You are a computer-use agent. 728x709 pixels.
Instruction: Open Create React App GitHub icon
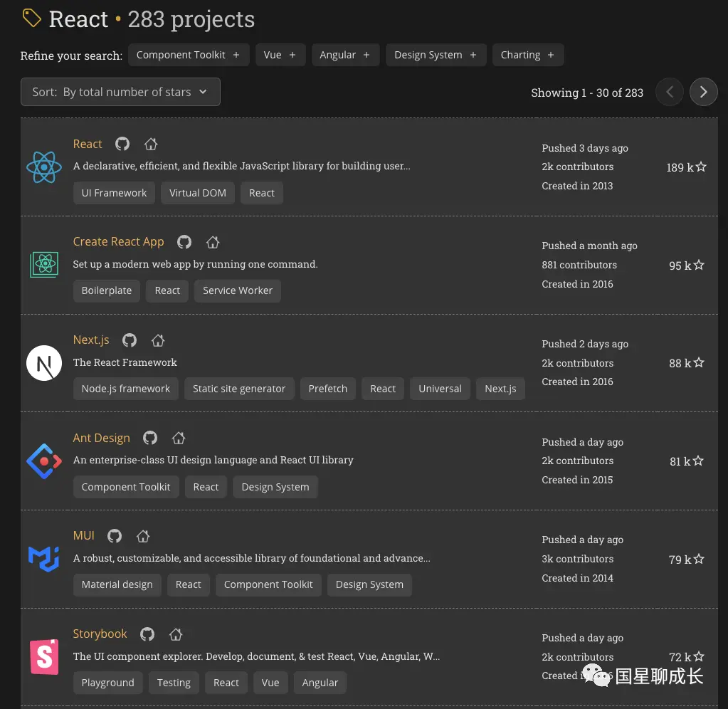point(184,242)
